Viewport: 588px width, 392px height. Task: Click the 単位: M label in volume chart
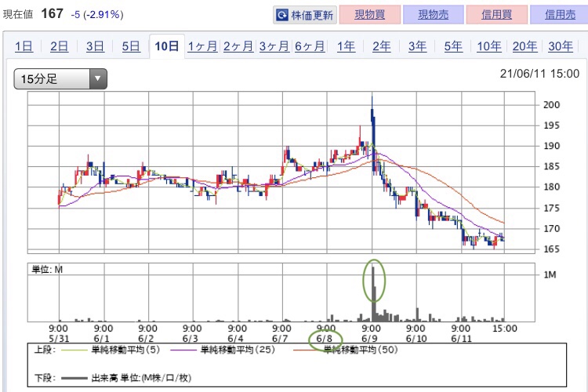pyautogui.click(x=47, y=270)
